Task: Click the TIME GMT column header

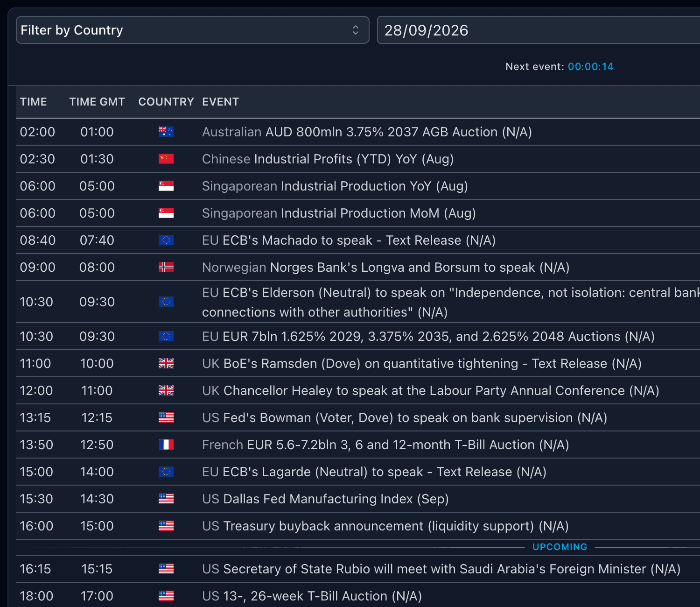Action: (97, 102)
